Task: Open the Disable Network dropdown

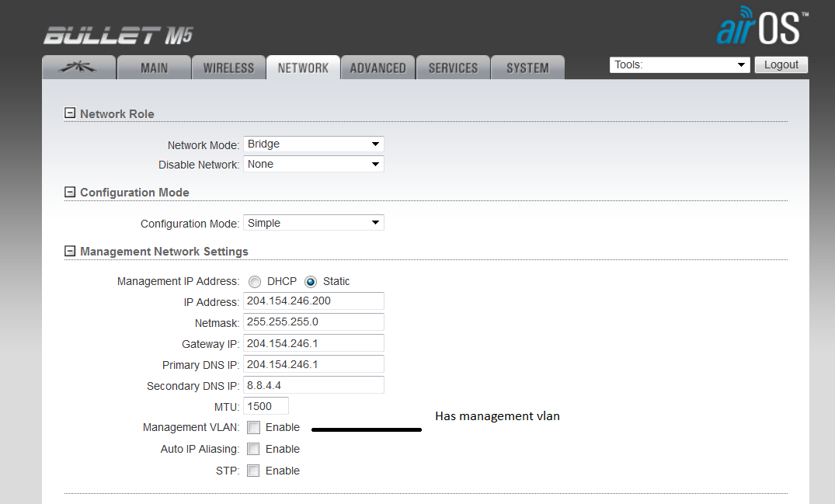Action: 314,164
